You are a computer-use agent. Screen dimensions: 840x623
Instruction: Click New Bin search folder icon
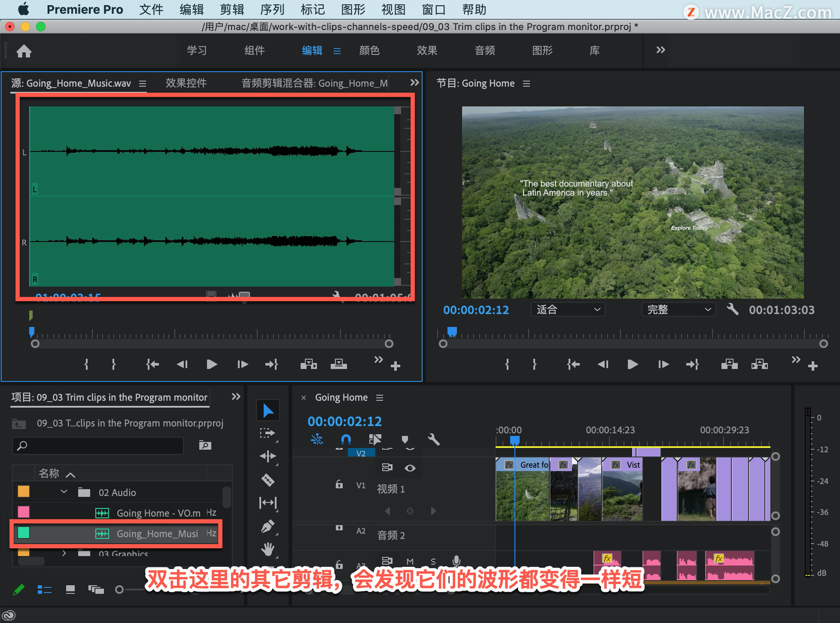pyautogui.click(x=205, y=445)
